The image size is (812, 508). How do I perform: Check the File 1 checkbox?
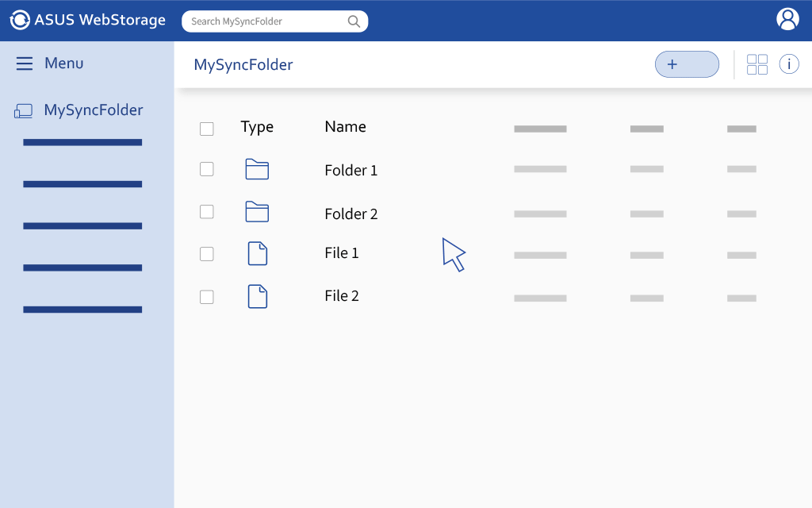tap(207, 254)
